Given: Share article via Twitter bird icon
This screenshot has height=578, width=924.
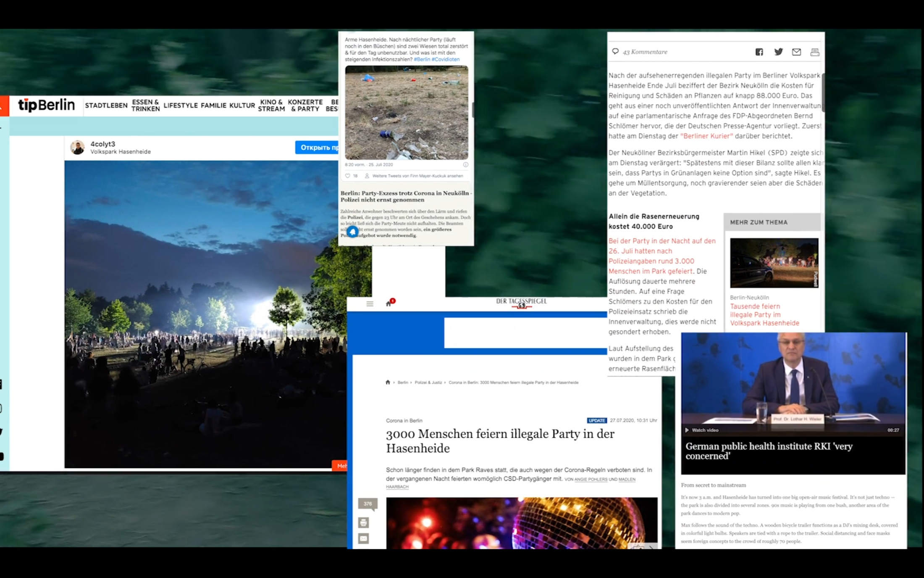Looking at the screenshot, I should coord(778,52).
